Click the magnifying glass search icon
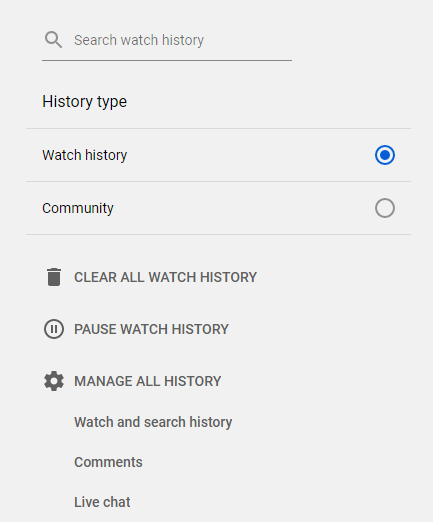Image resolution: width=433 pixels, height=522 pixels. 53,40
